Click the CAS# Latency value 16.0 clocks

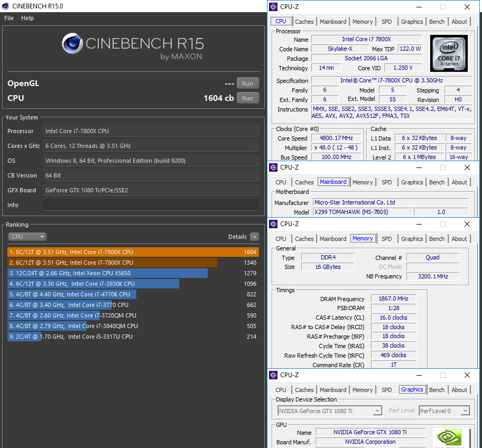click(393, 318)
